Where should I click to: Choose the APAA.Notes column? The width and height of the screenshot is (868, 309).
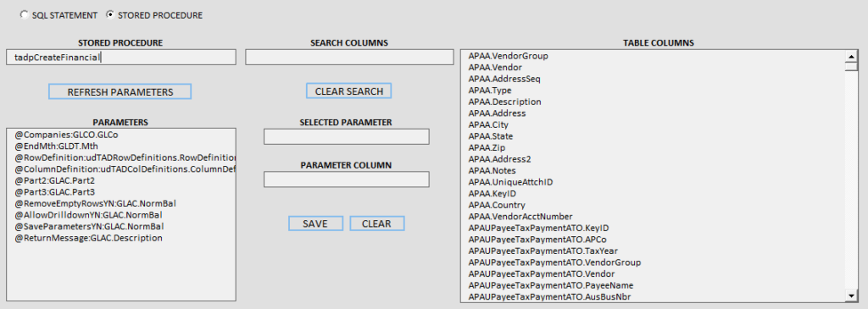tap(654, 171)
